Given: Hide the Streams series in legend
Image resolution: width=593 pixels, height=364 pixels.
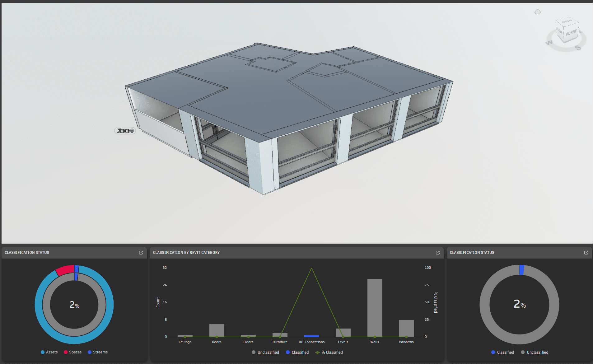Looking at the screenshot, I should point(98,352).
